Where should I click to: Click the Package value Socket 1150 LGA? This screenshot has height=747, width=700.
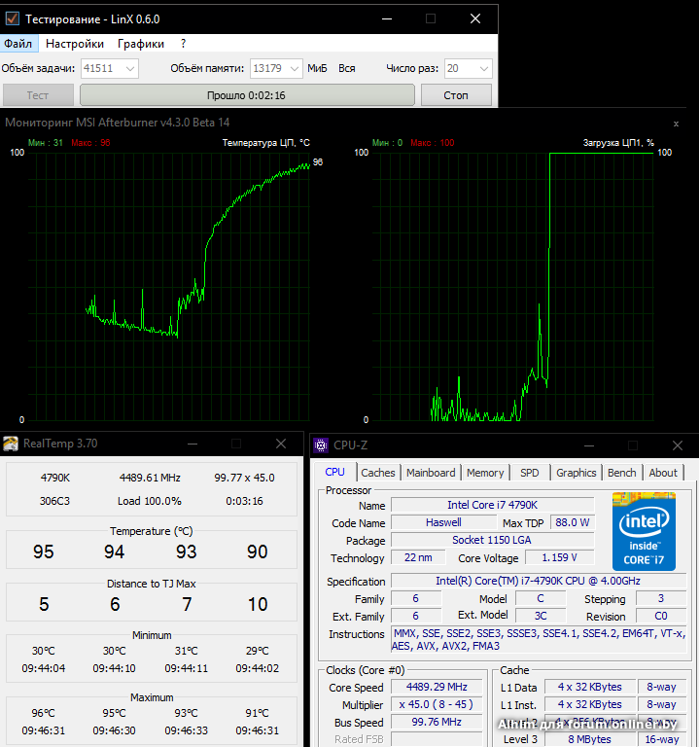[492, 540]
